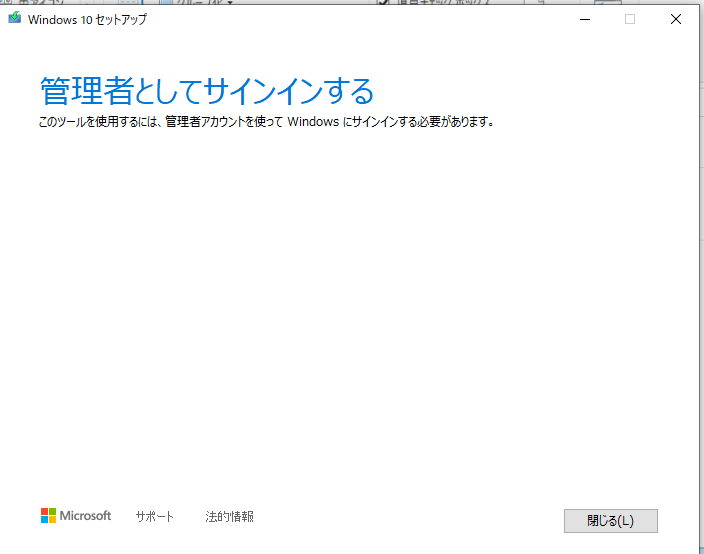This screenshot has height=554, width=704.
Task: Click the 閉じる(L) button
Action: click(x=611, y=521)
